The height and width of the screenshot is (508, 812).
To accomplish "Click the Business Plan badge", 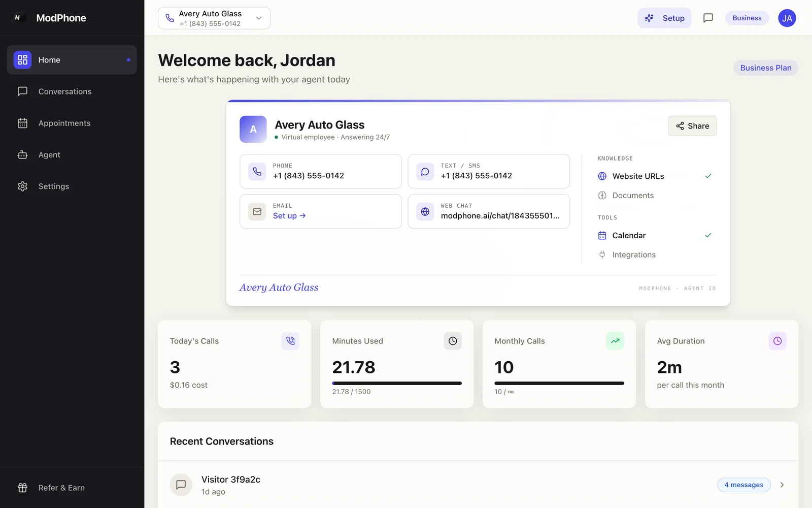I will 766,68.
